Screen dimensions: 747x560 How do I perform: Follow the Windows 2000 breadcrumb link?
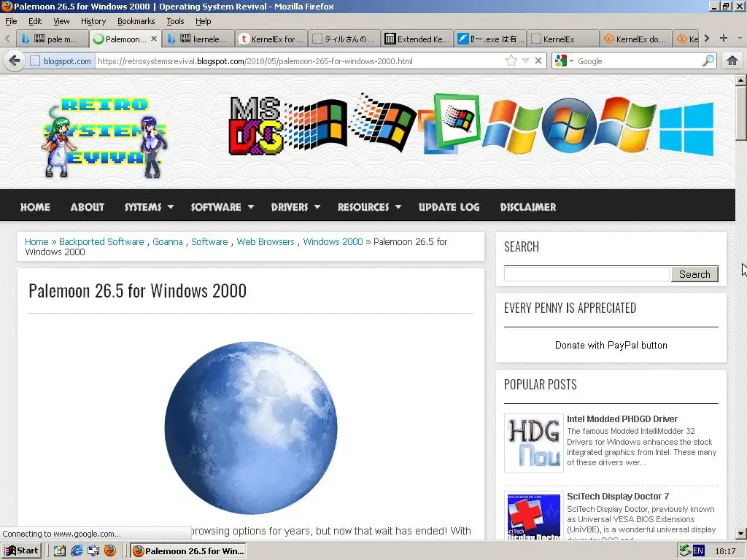coord(333,241)
